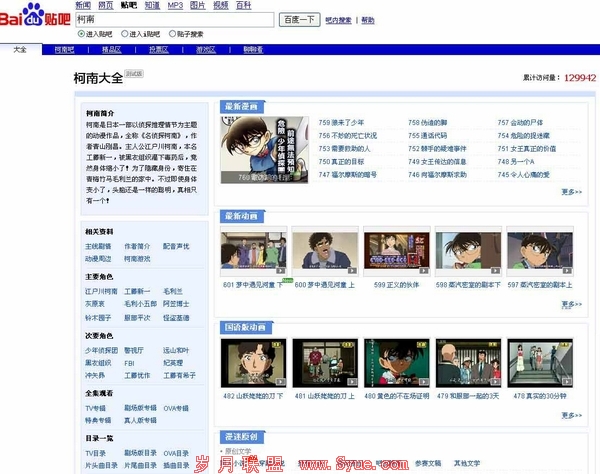This screenshot has width=600, height=474.
Task: Open the 599 正义的伙伴 title link
Action: 396,285
